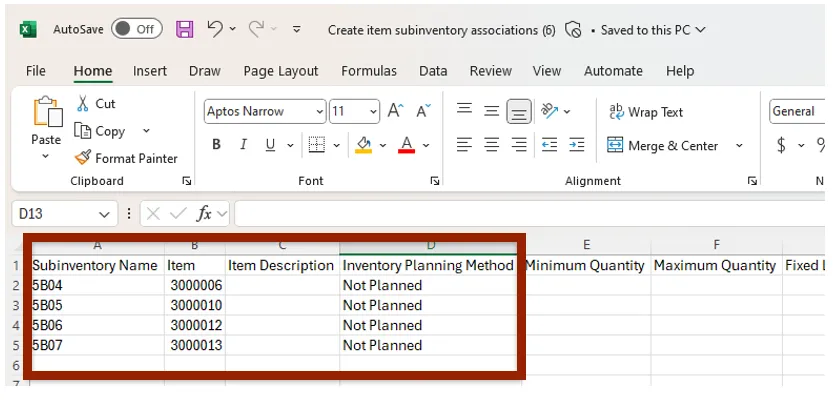Viewport: 837px width, 400px height.
Task: Apply the yellow fill color swatch
Action: (x=363, y=145)
